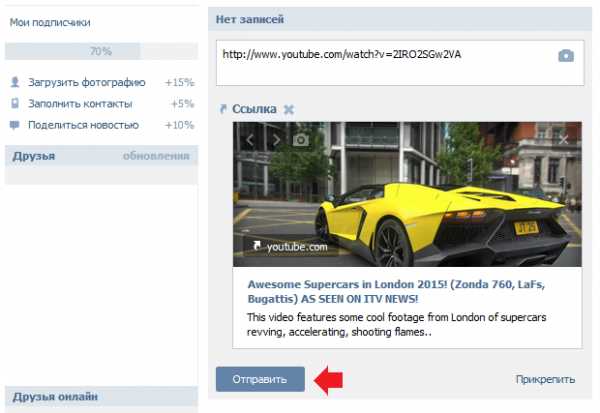
Task: Open the Друзья section header
Action: click(34, 156)
